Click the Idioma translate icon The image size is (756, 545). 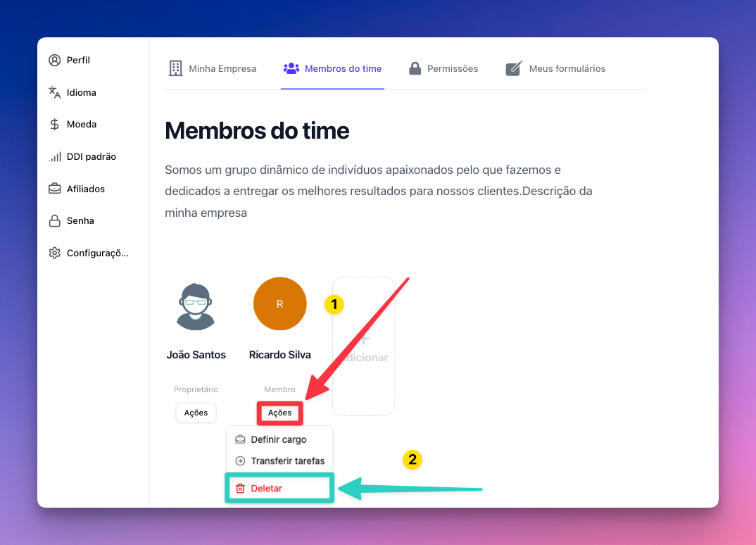[x=54, y=92]
